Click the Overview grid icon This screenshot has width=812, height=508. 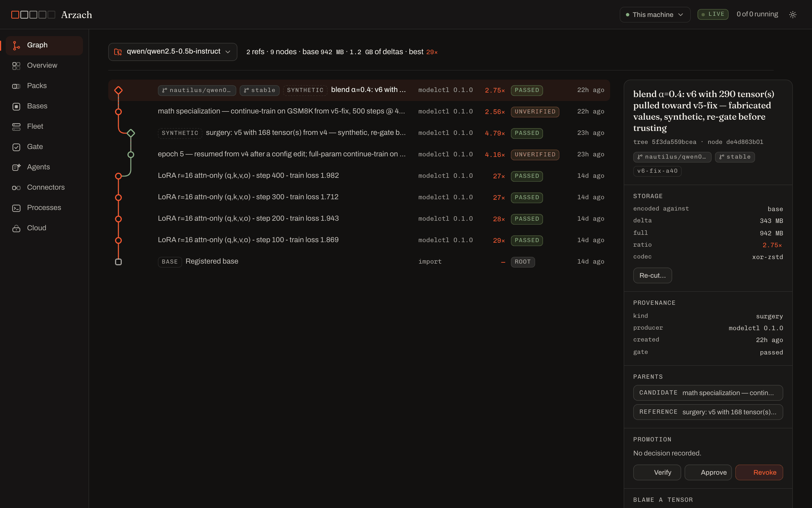pos(16,66)
